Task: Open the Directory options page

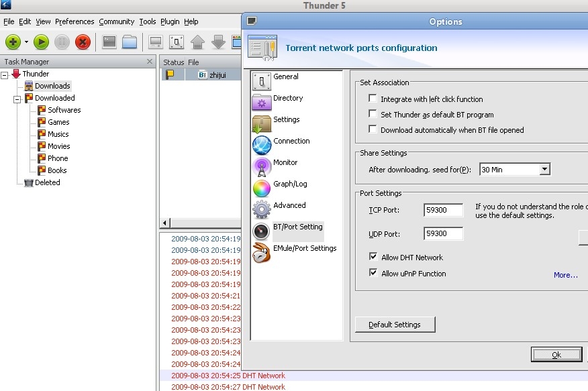Action: pyautogui.click(x=288, y=98)
